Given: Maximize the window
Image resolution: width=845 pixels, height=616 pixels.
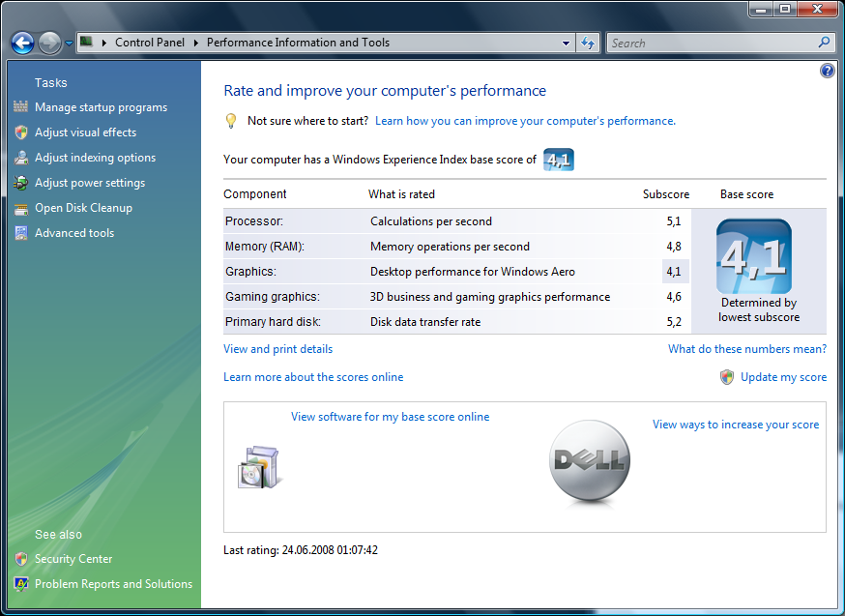Looking at the screenshot, I should coord(785,9).
